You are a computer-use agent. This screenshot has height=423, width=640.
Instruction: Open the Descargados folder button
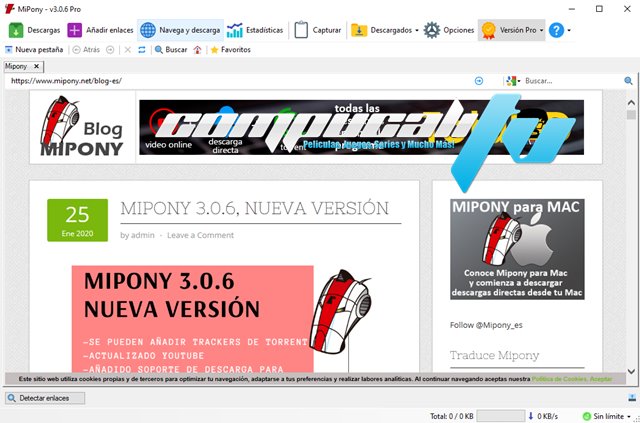pyautogui.click(x=381, y=30)
